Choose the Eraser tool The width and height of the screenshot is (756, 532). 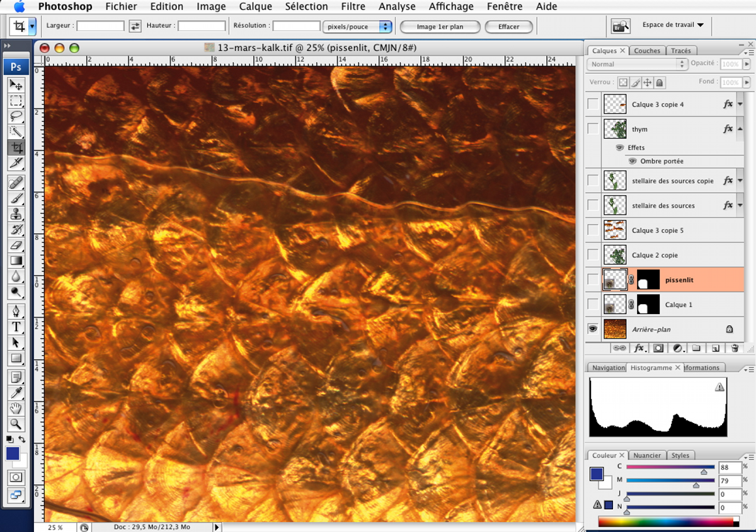(16, 246)
